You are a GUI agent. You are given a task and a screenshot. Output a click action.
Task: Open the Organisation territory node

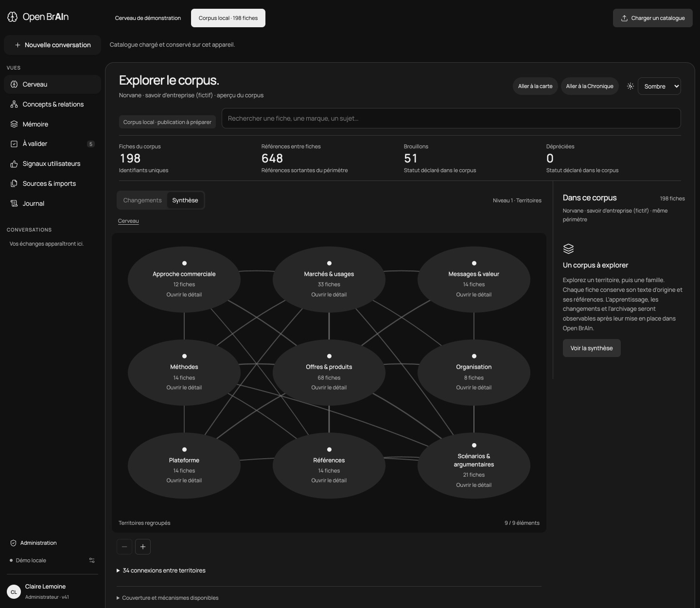click(x=474, y=372)
